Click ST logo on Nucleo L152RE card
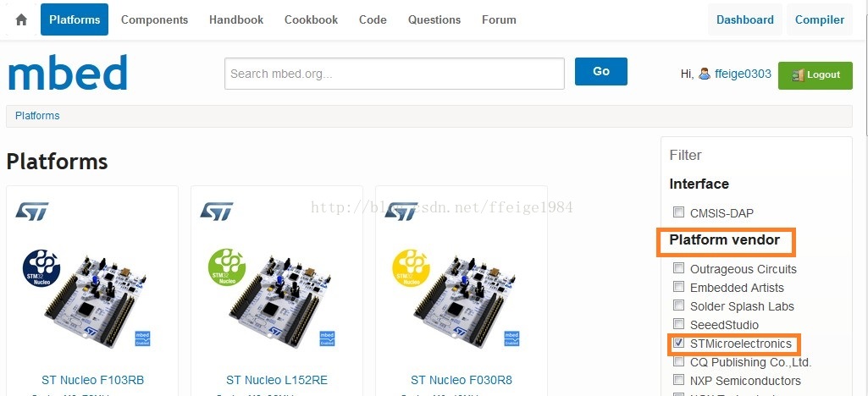 point(217,212)
